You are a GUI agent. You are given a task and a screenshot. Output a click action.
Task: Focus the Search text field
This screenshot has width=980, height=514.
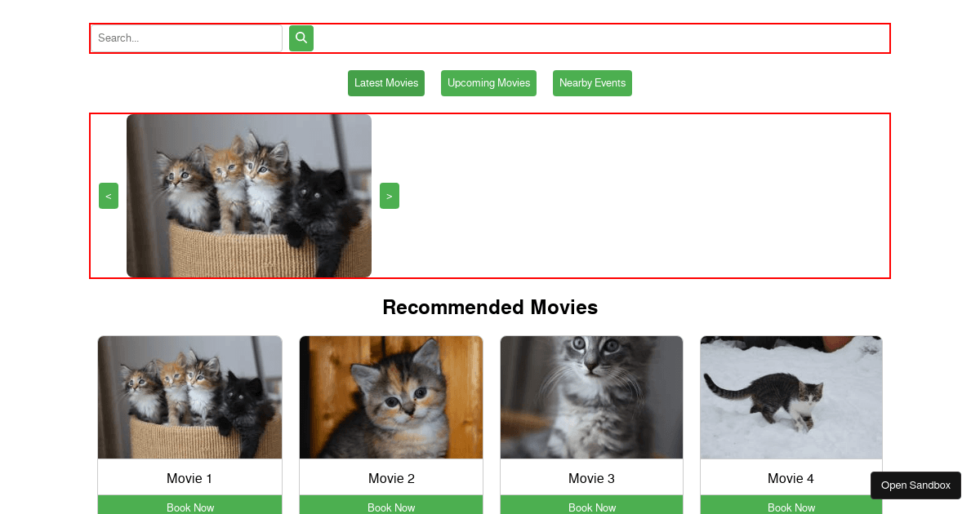[187, 38]
